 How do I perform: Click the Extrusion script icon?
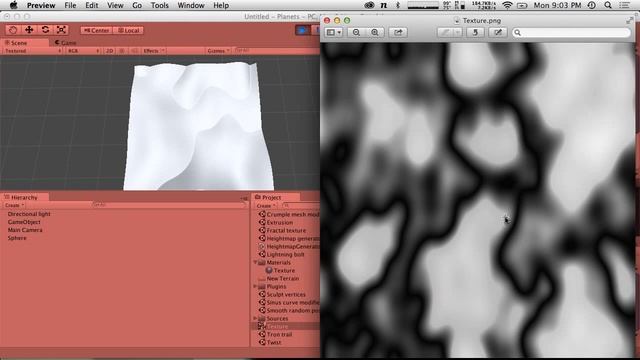pyautogui.click(x=262, y=222)
